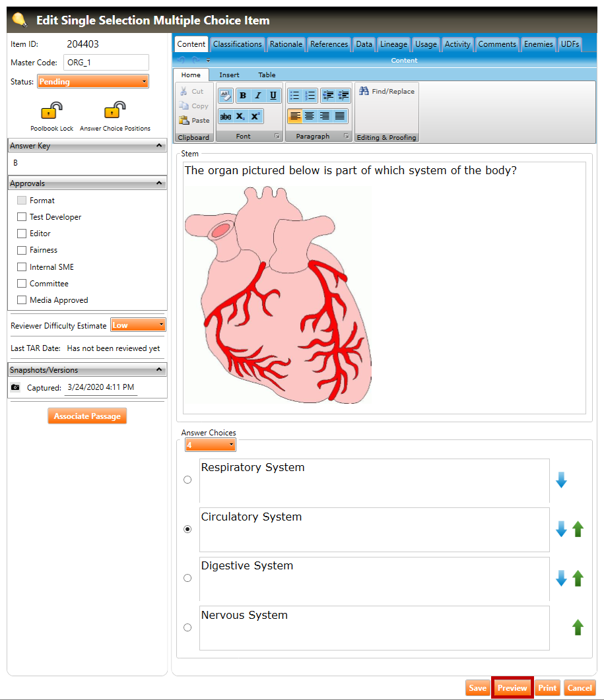Viewport: 604px width, 700px height.
Task: Switch to the Rationale tab
Action: coord(286,44)
